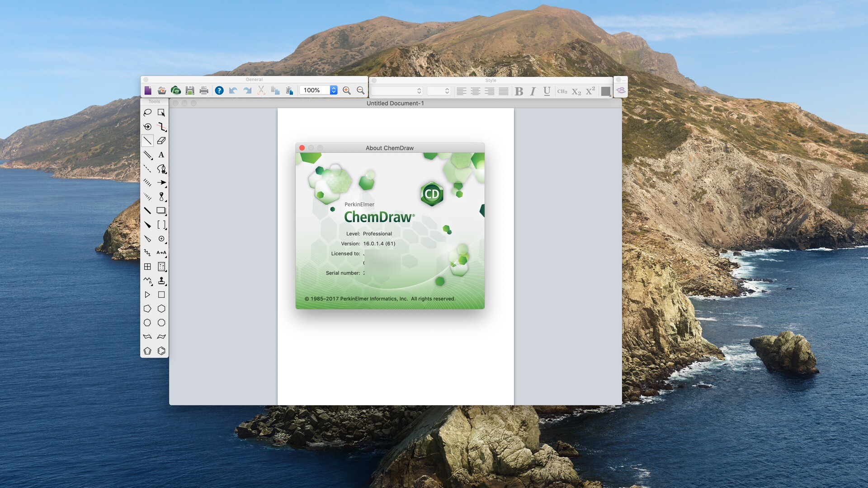The image size is (868, 488).
Task: Select the Lasso tool
Action: click(147, 113)
